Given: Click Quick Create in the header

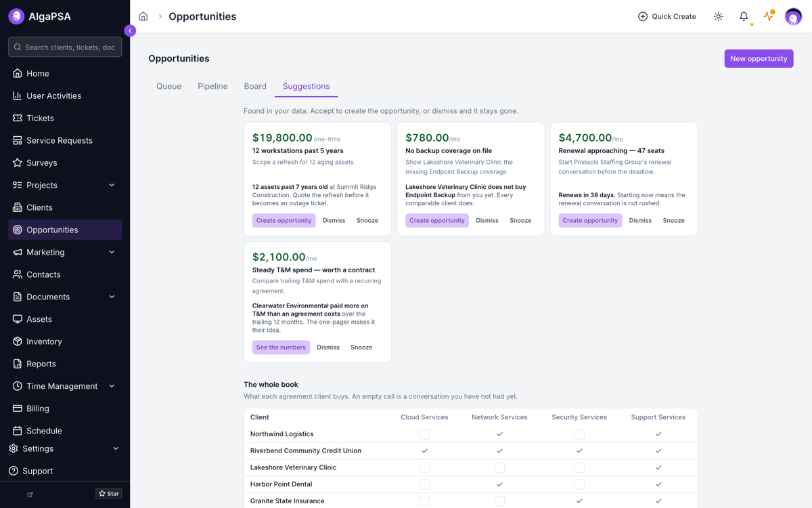Looking at the screenshot, I should (667, 16).
